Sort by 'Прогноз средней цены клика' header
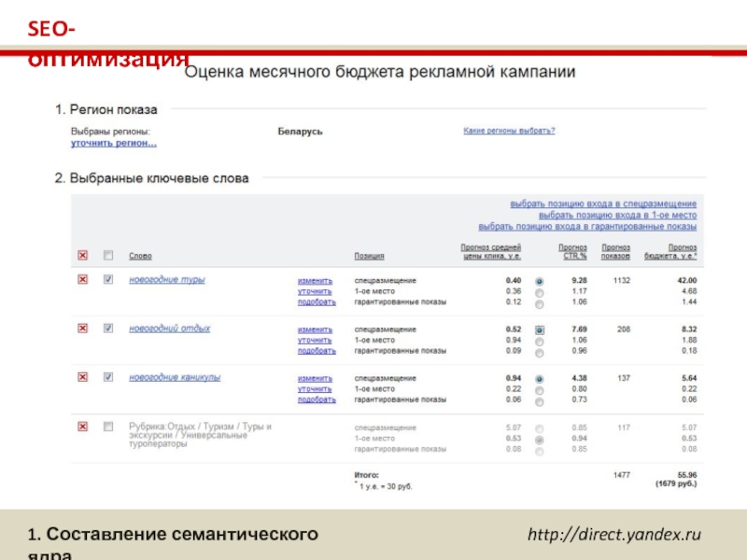Screen dimensions: 747x560 (x=491, y=252)
